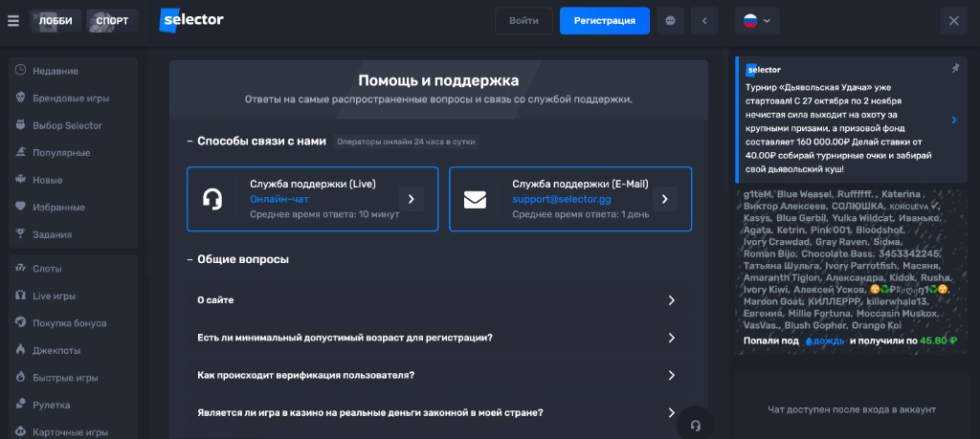The image size is (980, 439).
Task: Open the Онлайн-чат link
Action: point(279,199)
